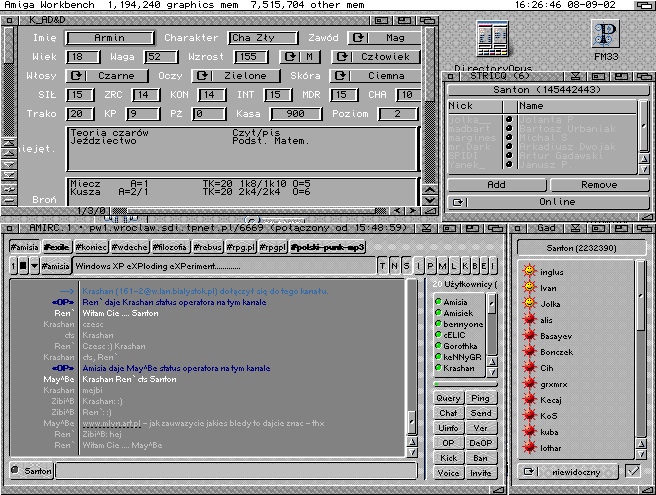
Task: Go to previous record in K_AD&D sidebar
Action: click(x=8, y=154)
